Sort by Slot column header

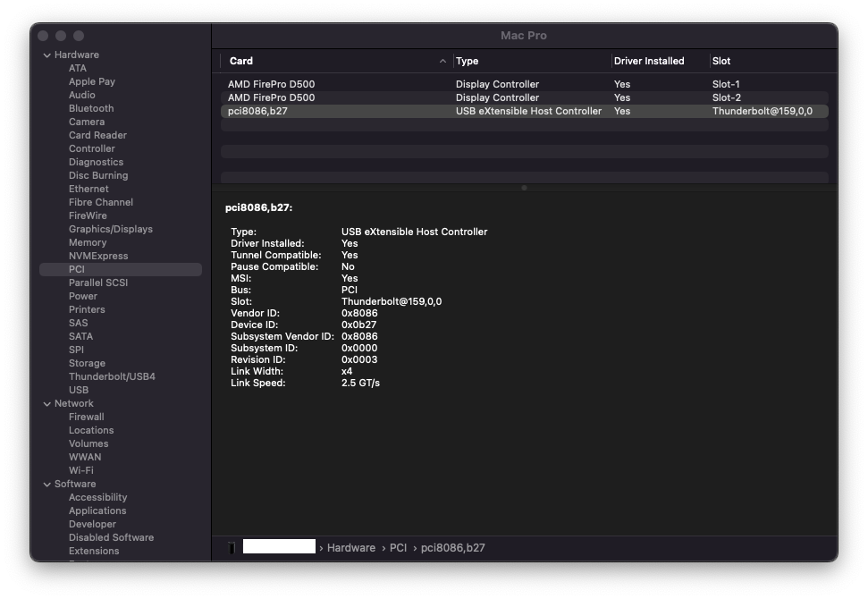721,61
